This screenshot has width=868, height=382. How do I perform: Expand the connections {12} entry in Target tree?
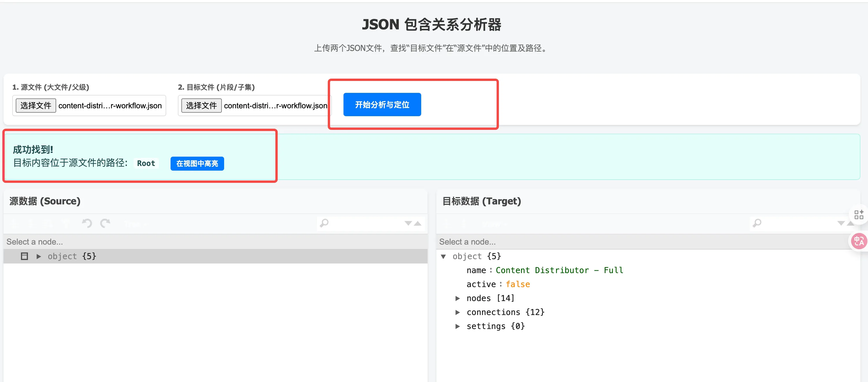458,312
